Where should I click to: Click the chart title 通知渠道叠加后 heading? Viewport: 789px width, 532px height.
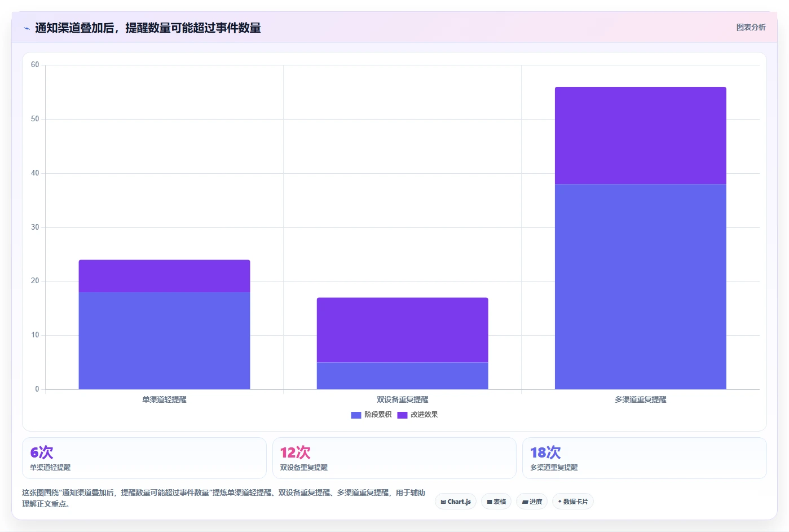pyautogui.click(x=148, y=28)
